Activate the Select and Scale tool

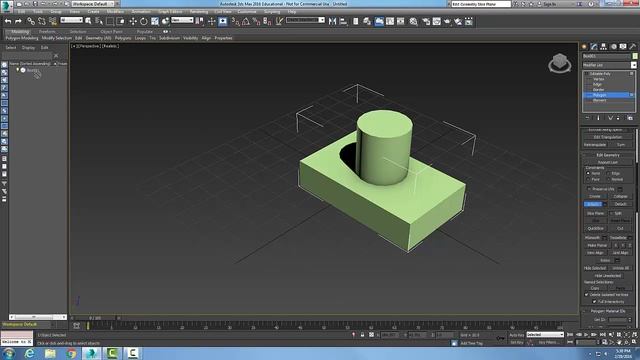pos(155,21)
